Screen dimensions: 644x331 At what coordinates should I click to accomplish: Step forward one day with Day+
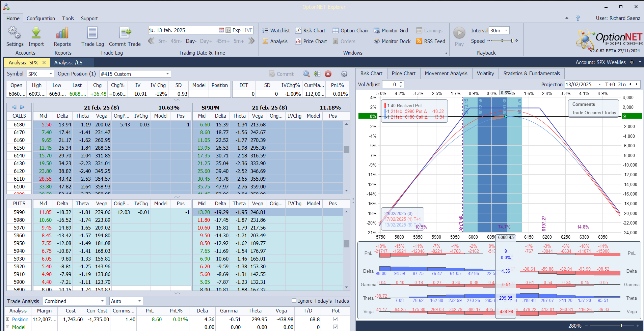pyautogui.click(x=206, y=41)
